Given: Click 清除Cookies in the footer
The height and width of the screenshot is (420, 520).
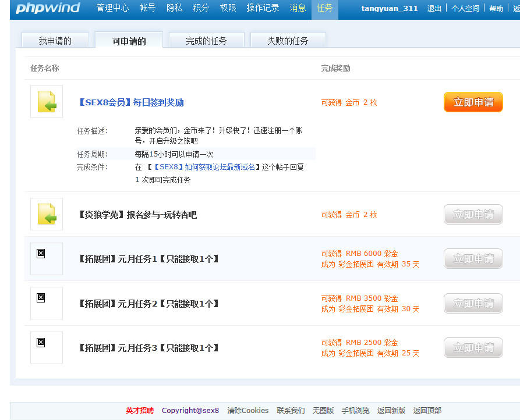Looking at the screenshot, I should pyautogui.click(x=248, y=411).
